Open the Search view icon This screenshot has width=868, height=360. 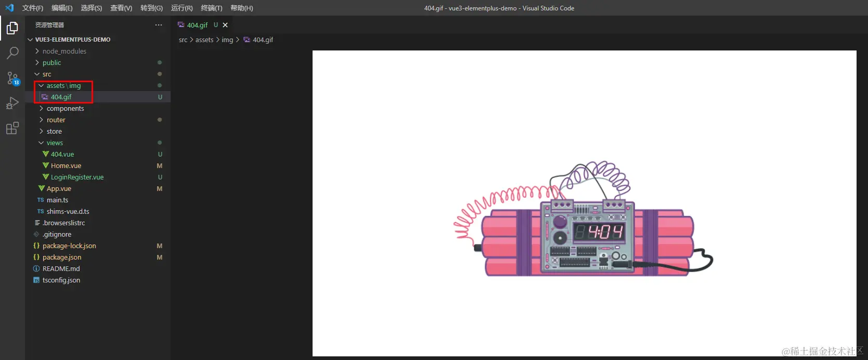pos(12,53)
